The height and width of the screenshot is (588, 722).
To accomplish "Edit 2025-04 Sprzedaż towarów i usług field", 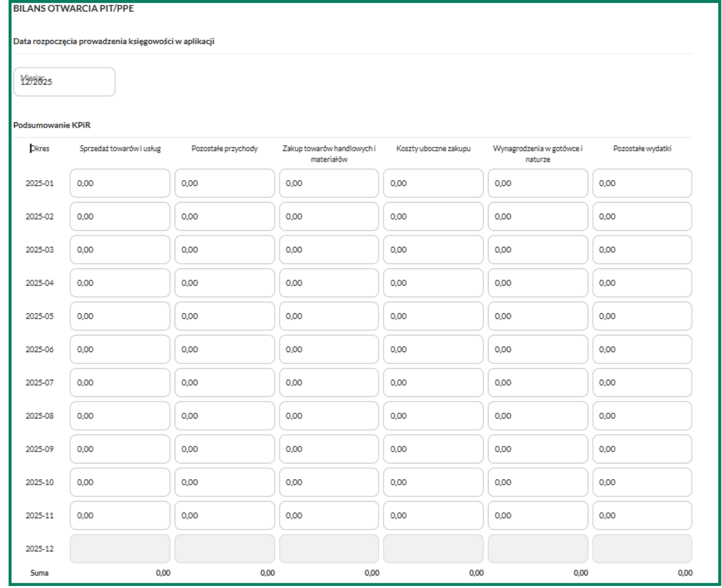I will point(120,283).
